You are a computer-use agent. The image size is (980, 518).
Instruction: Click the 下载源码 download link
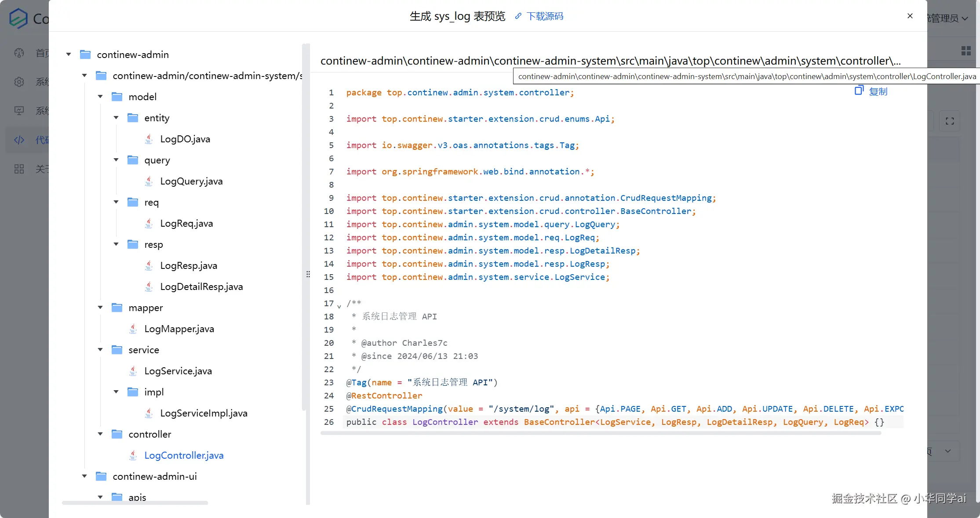coord(545,16)
